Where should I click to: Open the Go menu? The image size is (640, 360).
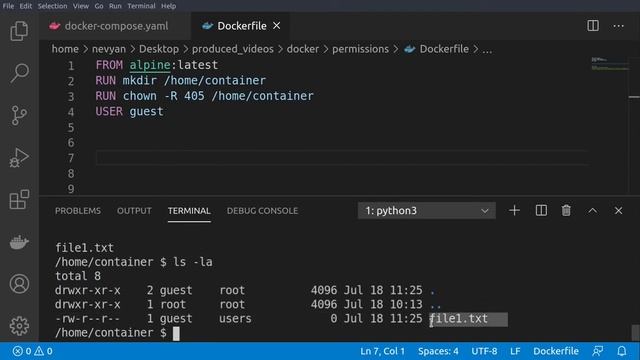pyautogui.click(x=99, y=6)
